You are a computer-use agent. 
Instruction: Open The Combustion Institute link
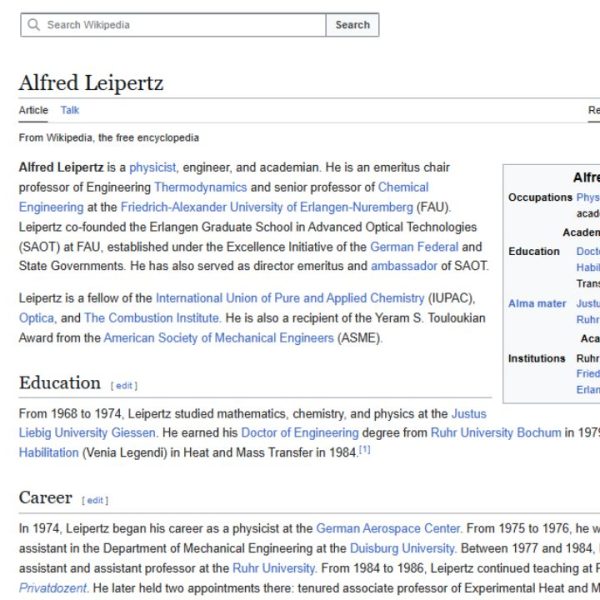152,318
